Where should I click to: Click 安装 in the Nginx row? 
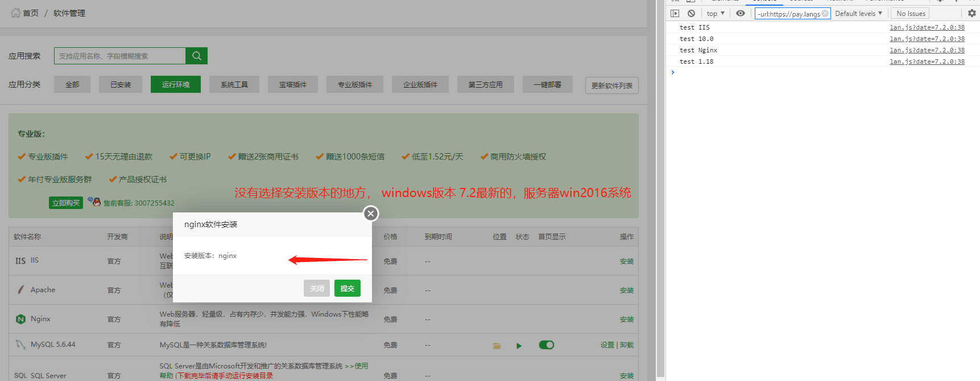click(x=627, y=319)
